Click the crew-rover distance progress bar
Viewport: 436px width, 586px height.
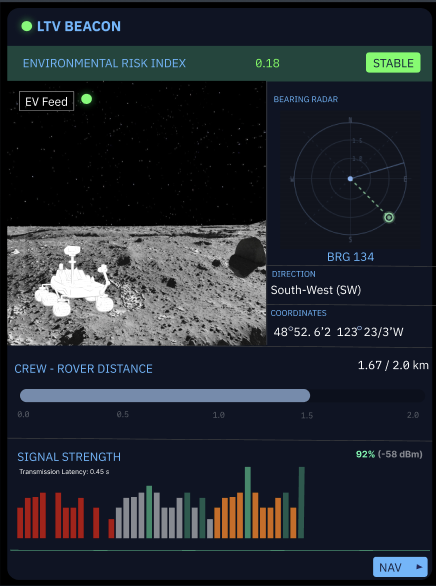pos(222,395)
